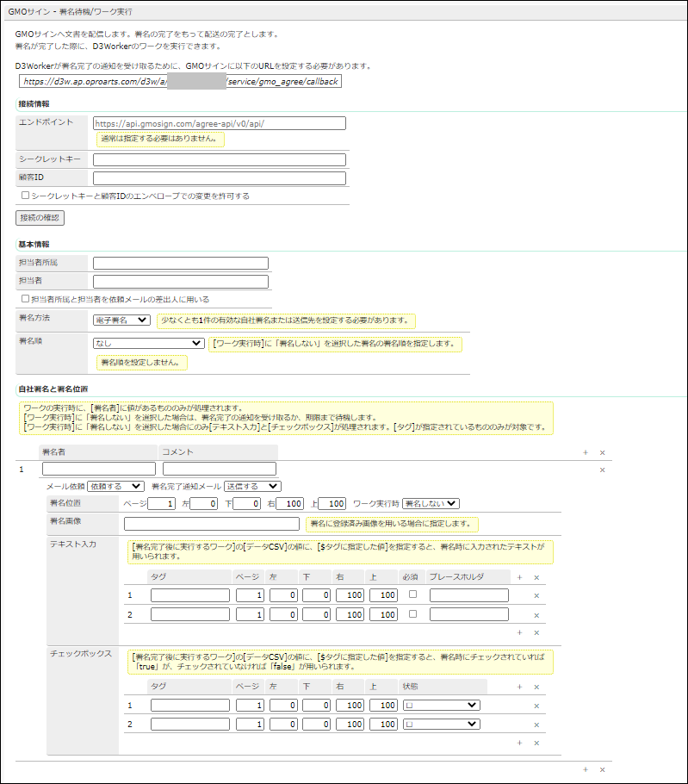Click the plus below the テキスト入力 rows
Screen dimensions: 688x784
point(519,632)
